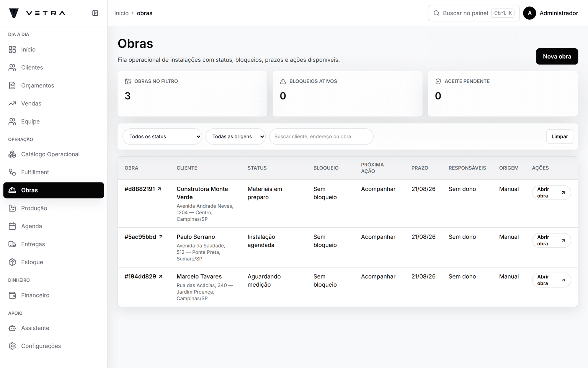Image resolution: width=588 pixels, height=368 pixels.
Task: Select Produção in the sidebar
Action: tap(54, 208)
